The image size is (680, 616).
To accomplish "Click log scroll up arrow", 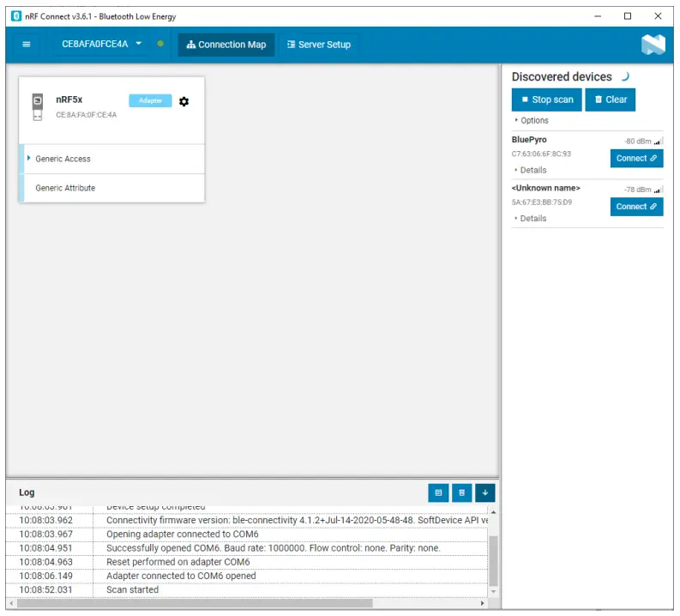I will 493,512.
